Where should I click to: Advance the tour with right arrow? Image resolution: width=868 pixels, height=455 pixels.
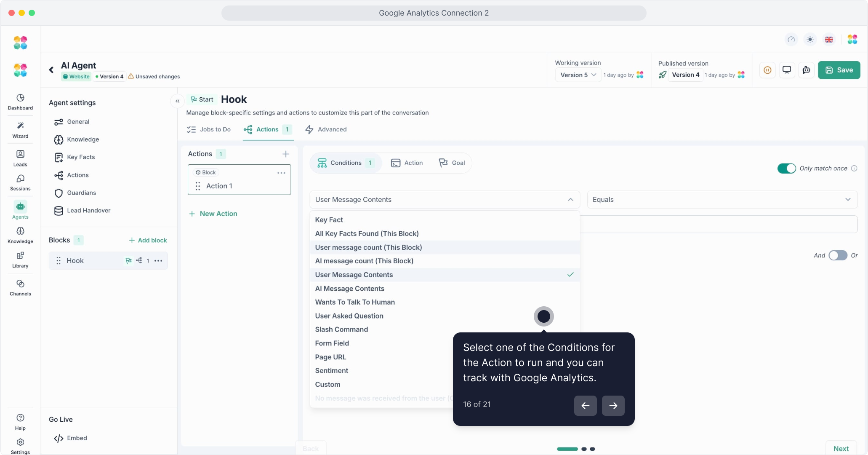click(x=613, y=406)
